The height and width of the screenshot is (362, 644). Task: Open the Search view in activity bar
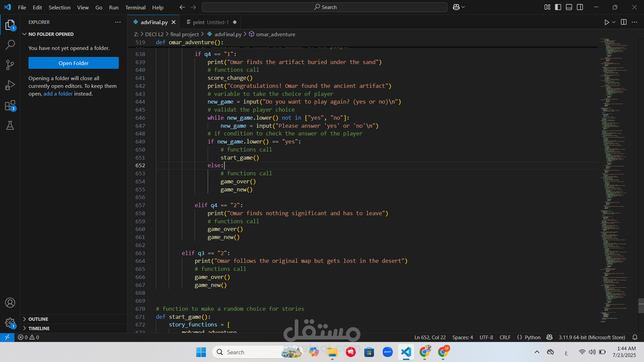pyautogui.click(x=10, y=45)
